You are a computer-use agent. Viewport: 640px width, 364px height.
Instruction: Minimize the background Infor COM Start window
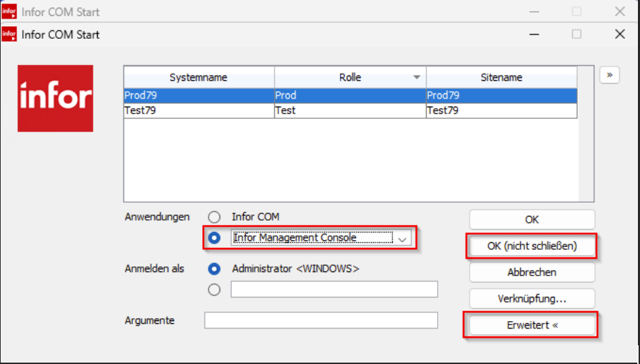(x=534, y=11)
